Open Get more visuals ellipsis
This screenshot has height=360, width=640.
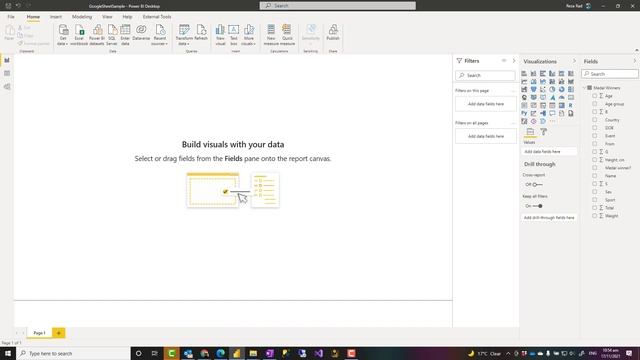pyautogui.click(x=552, y=121)
